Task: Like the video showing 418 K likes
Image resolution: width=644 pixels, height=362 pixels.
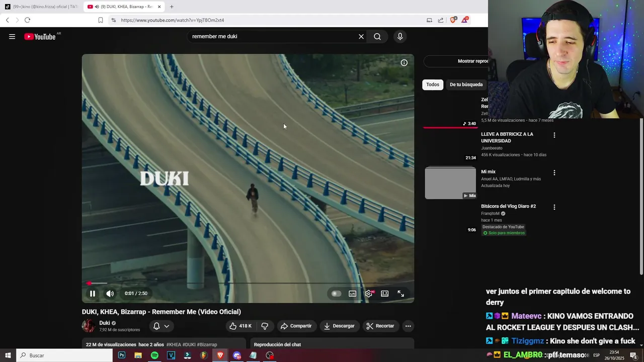Action: [x=240, y=326]
